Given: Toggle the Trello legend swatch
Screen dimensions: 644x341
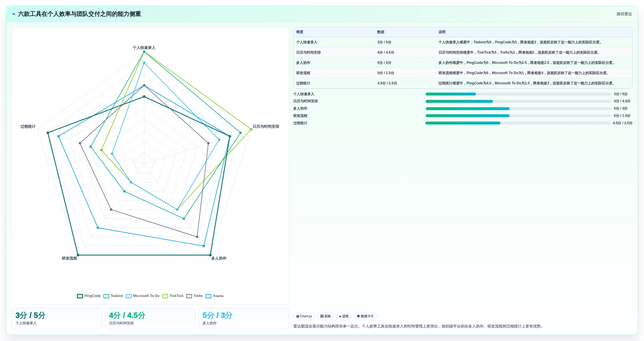Looking at the screenshot, I should [189, 296].
